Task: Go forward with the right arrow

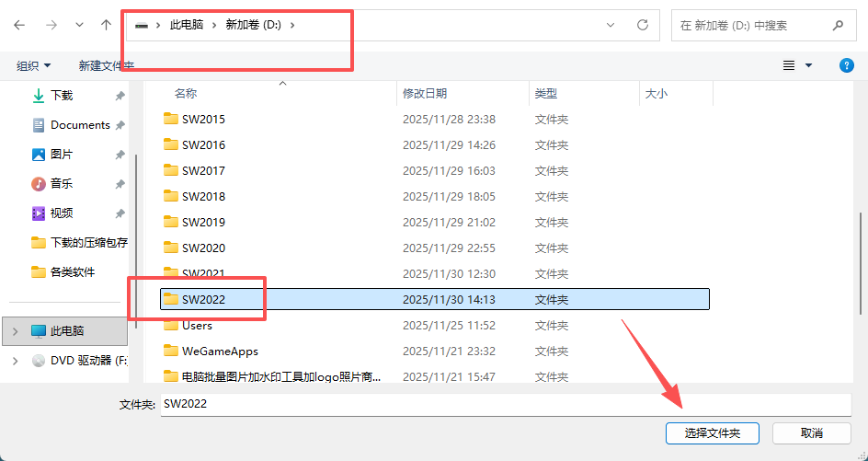Action: [x=51, y=25]
